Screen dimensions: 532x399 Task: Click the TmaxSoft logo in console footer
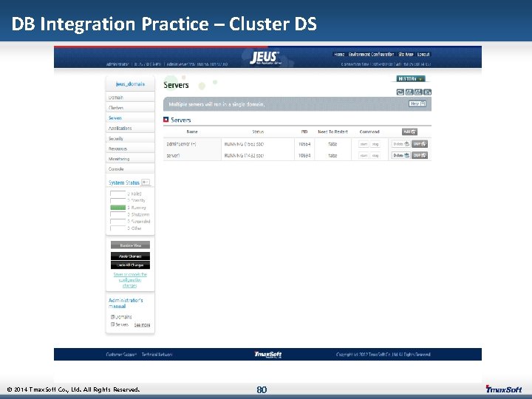coord(268,354)
